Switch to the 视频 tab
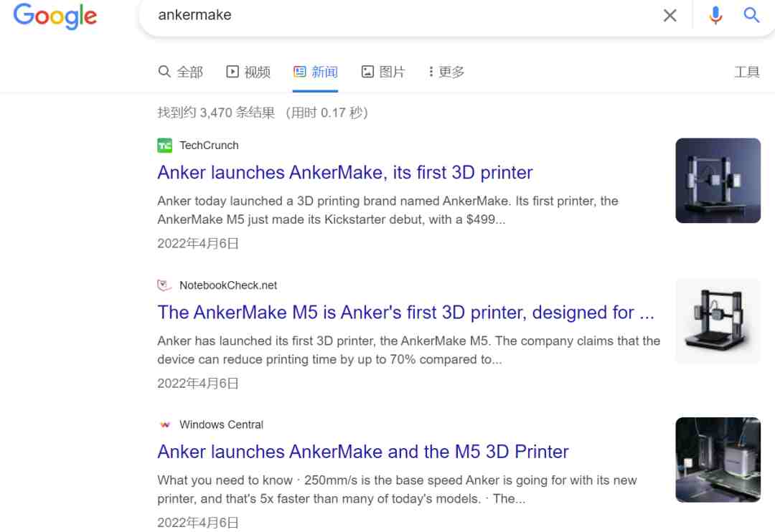Viewport: 775px width, 532px height. click(248, 72)
